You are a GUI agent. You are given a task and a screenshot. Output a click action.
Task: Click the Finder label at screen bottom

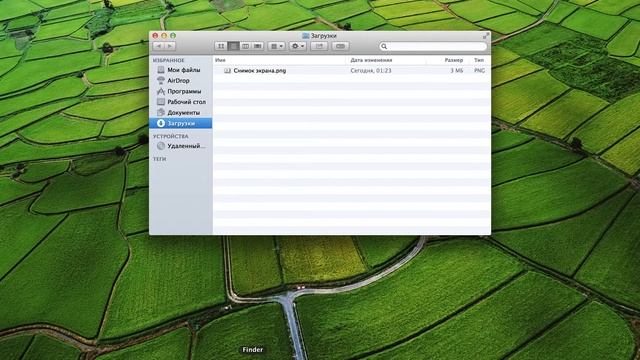[x=253, y=349]
